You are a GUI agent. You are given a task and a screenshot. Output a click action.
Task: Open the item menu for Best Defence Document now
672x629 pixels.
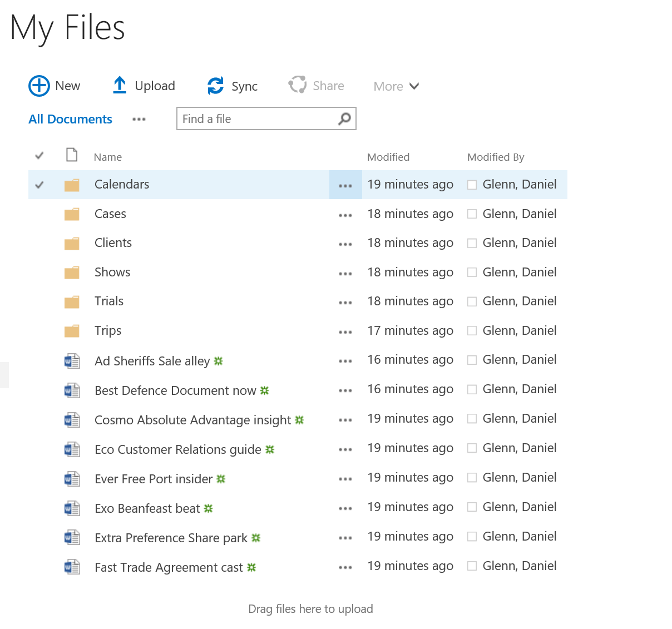pos(345,390)
